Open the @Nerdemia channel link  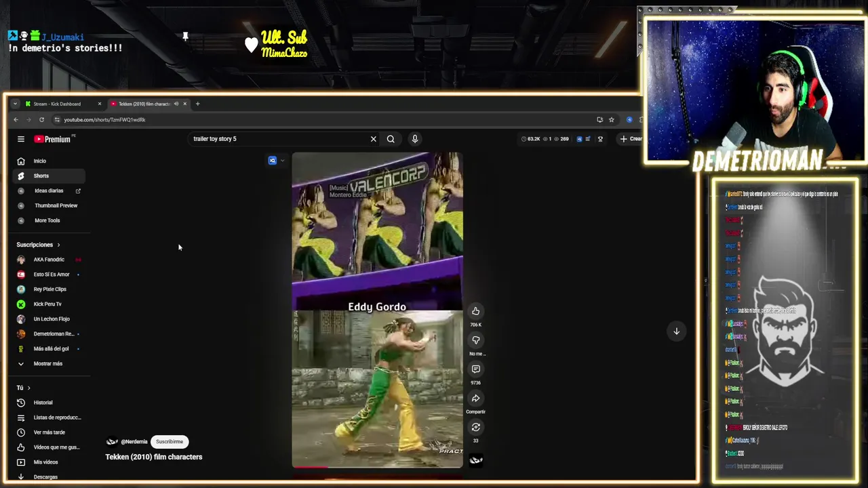pyautogui.click(x=134, y=442)
